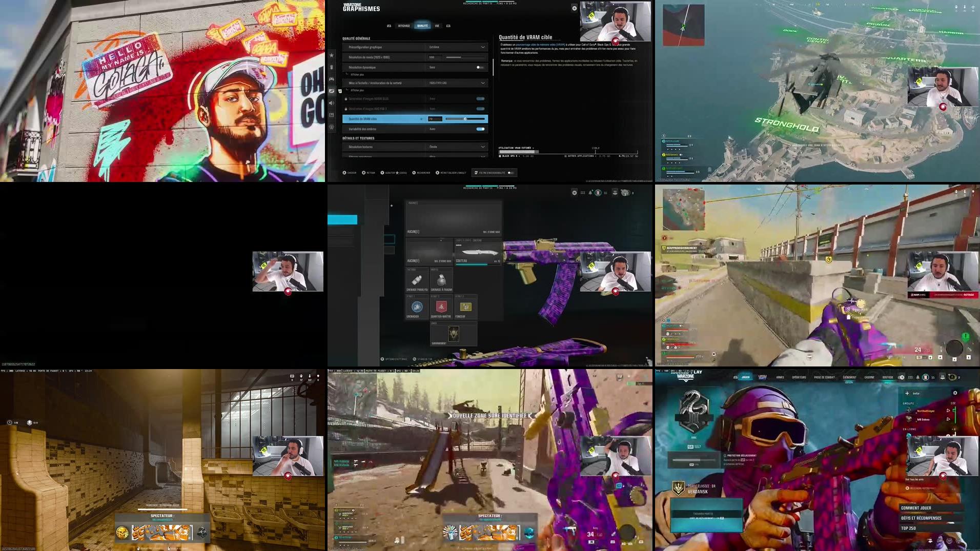The width and height of the screenshot is (980, 551).
Task: Open audio speaker settings in graphics sidebar
Action: pos(331,103)
